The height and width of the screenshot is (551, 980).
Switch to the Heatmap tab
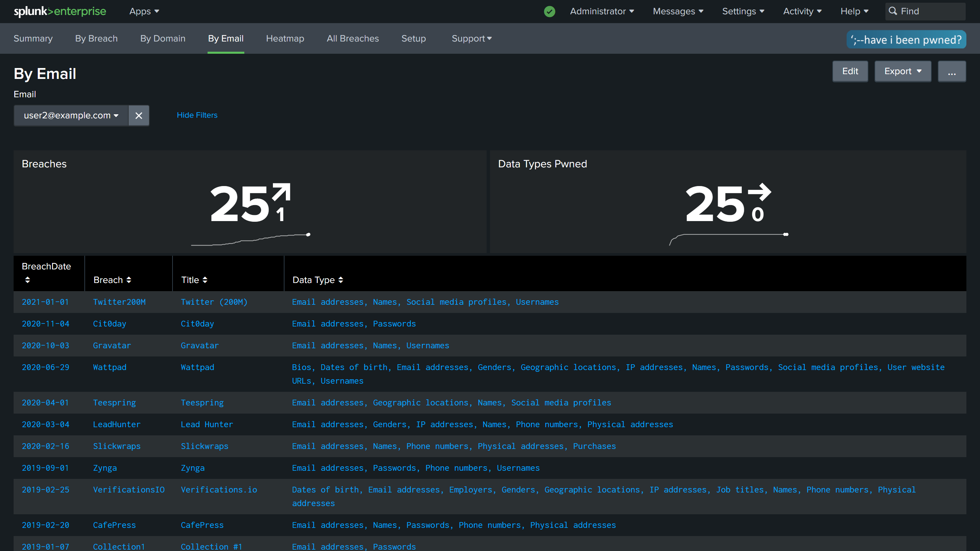pyautogui.click(x=285, y=39)
